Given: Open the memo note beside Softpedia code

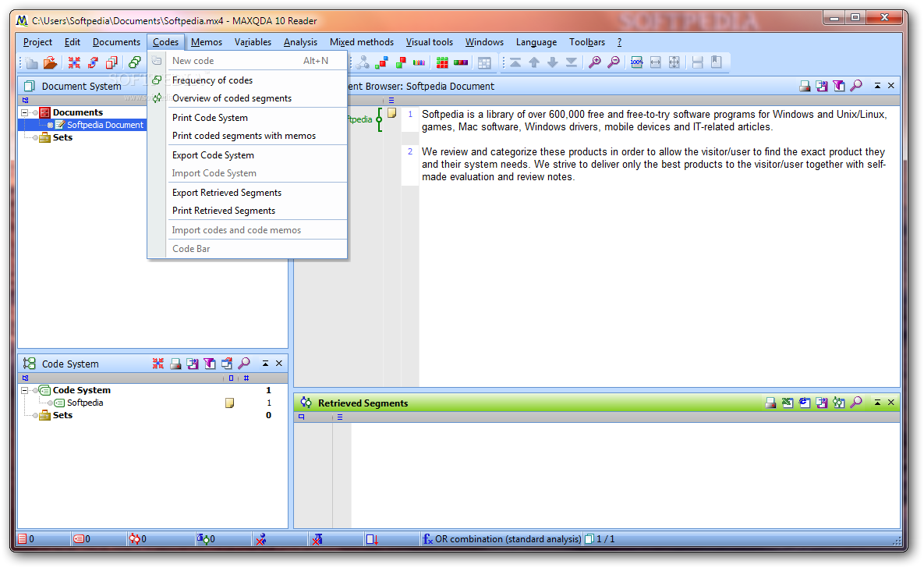Looking at the screenshot, I should coord(230,403).
